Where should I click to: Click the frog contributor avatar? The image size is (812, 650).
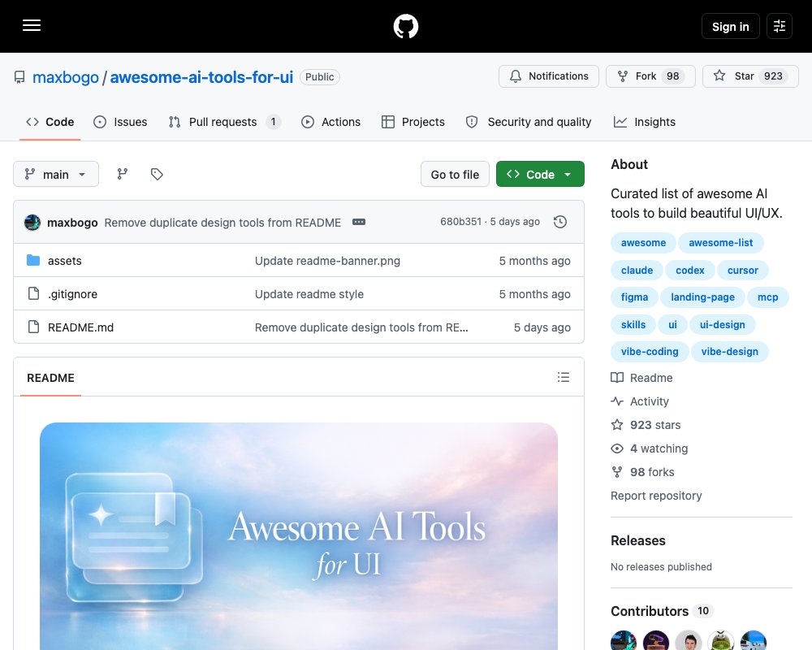pos(721,641)
